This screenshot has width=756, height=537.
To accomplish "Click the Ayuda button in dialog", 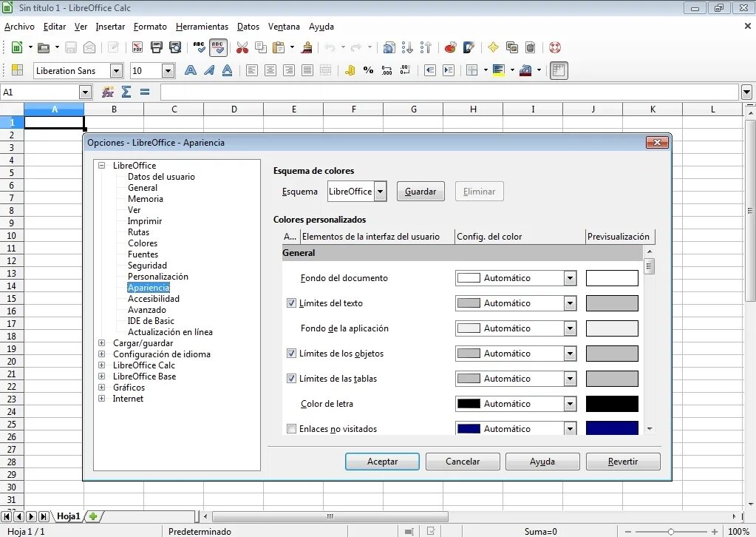I will 542,462.
